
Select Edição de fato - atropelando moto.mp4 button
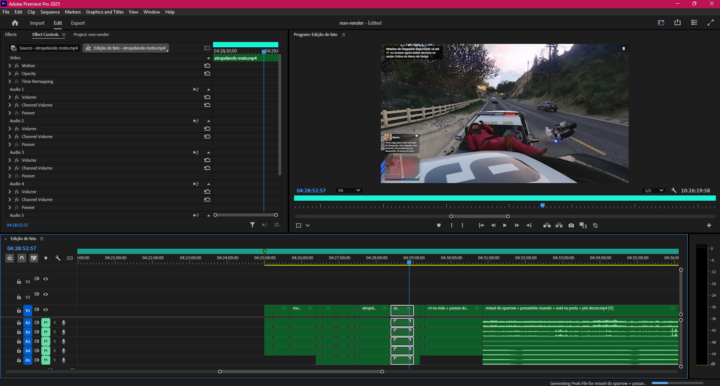point(126,48)
